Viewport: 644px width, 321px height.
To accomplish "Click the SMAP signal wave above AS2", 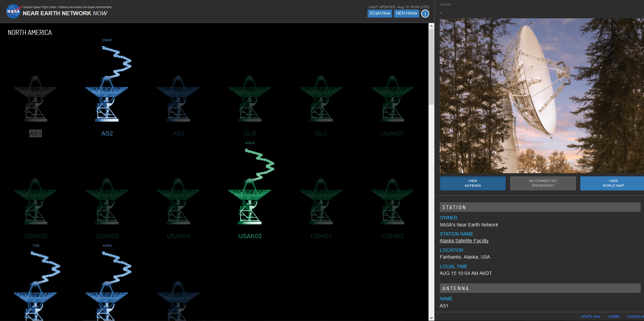I will click(116, 62).
